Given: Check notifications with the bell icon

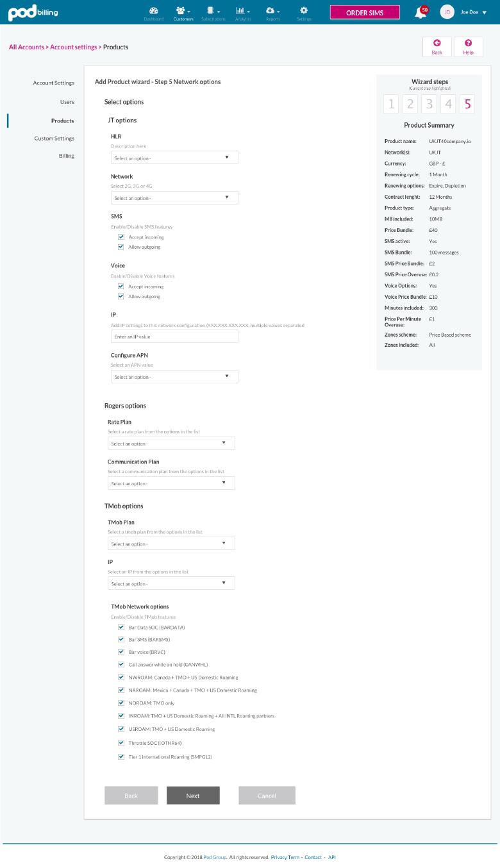Looking at the screenshot, I should (x=420, y=13).
